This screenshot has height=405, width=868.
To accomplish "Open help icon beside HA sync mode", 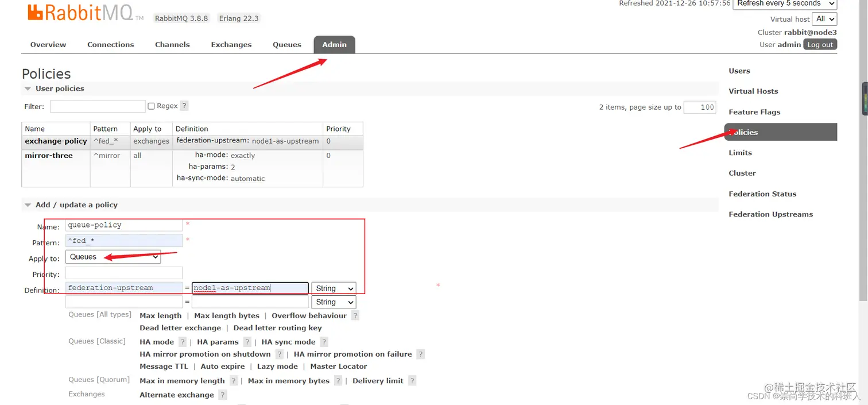I will click(324, 342).
